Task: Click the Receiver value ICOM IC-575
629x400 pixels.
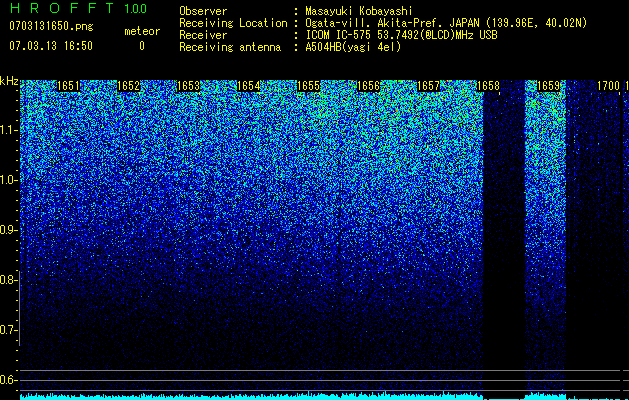Action: pos(339,35)
